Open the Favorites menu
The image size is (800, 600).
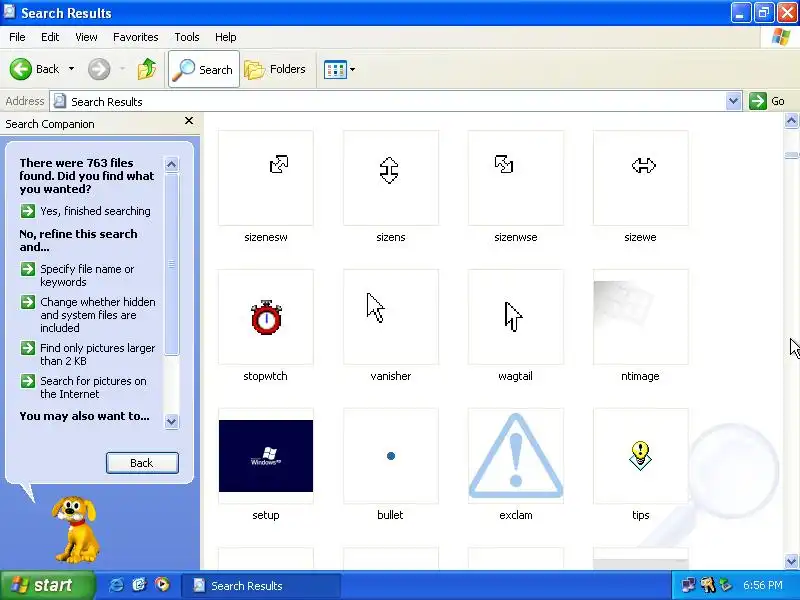(x=136, y=37)
